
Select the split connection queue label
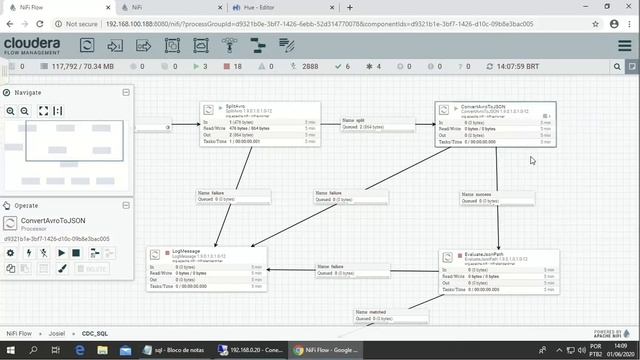pyautogui.click(x=378, y=124)
